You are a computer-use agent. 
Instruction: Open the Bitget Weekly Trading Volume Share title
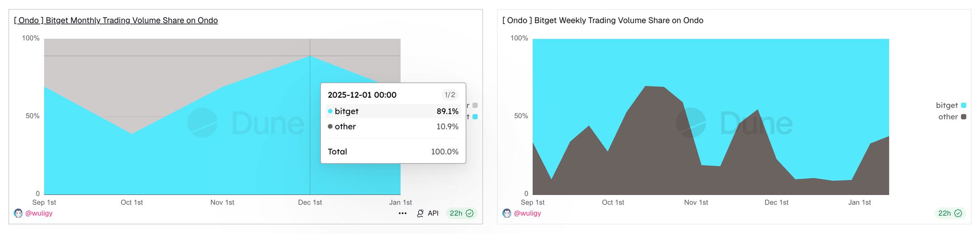(603, 21)
